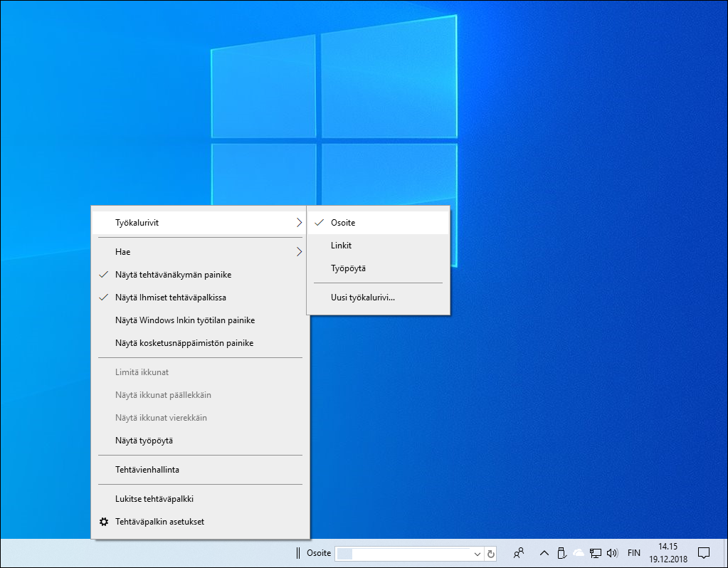Screen dimensions: 728x568
Task: Click the FIN language indicator
Action: pos(633,552)
